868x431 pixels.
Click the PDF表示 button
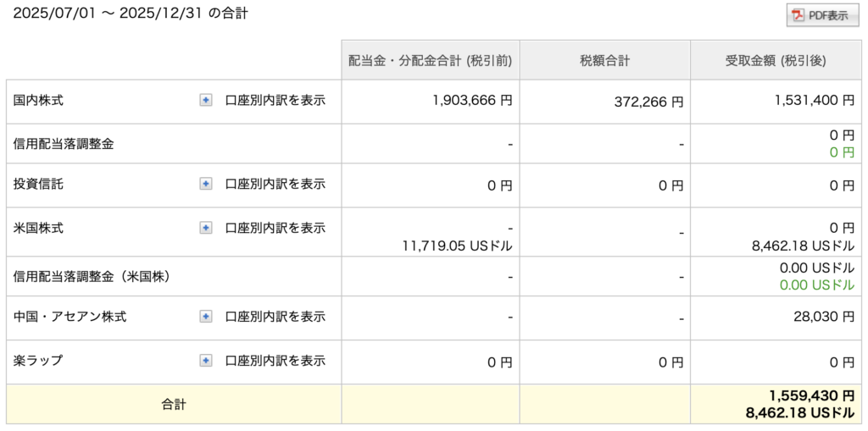pyautogui.click(x=821, y=15)
